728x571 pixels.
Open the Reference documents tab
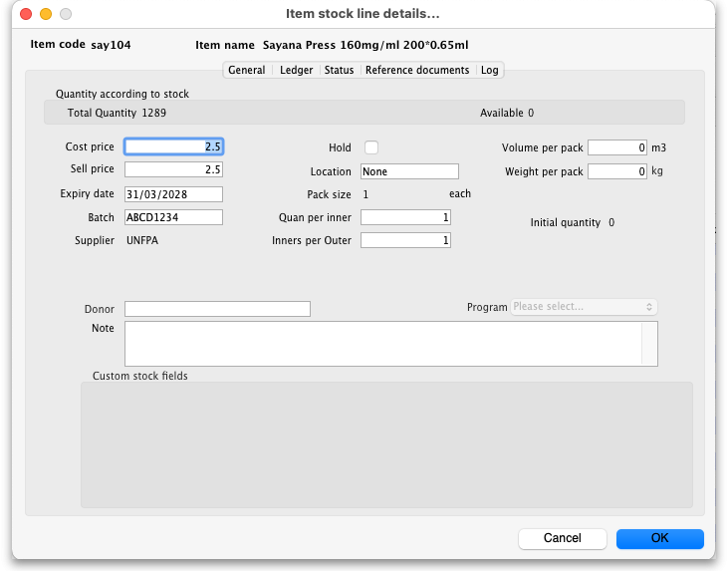pyautogui.click(x=416, y=70)
